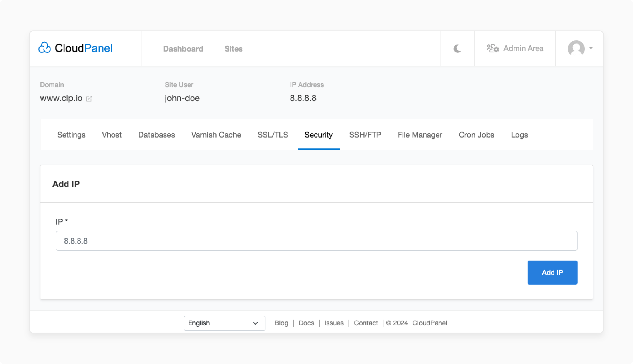Switch to the Settings tab
The width and height of the screenshot is (633, 364).
pos(71,135)
